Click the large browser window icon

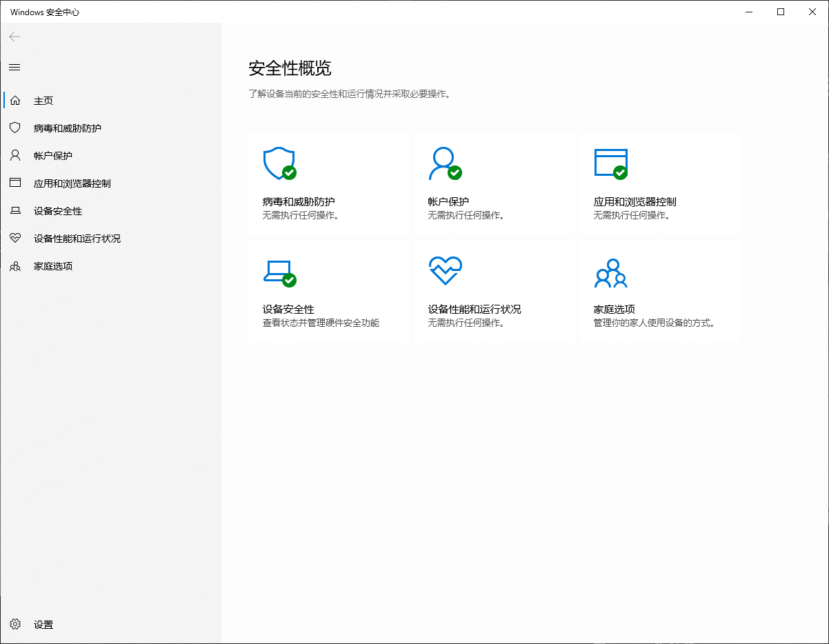pos(610,163)
